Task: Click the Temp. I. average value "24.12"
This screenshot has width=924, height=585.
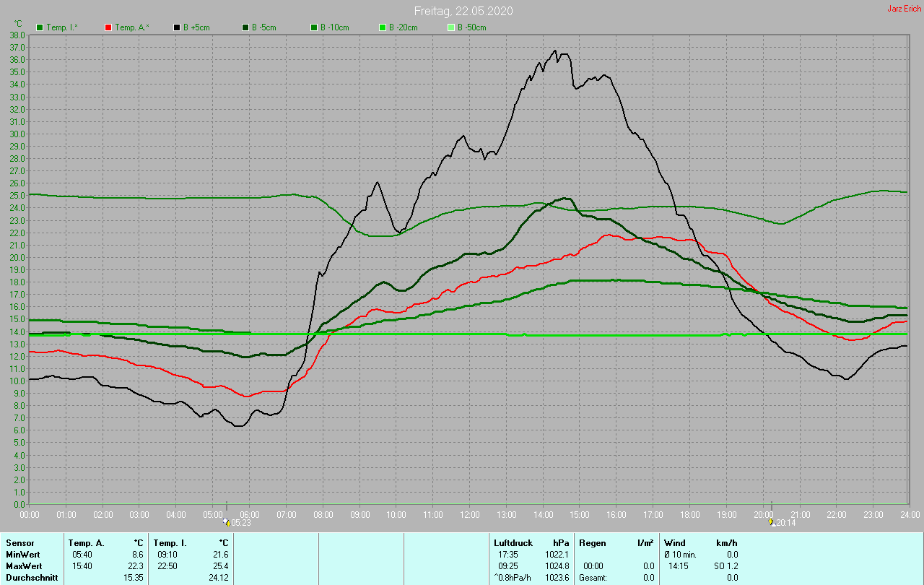Action: coord(218,578)
